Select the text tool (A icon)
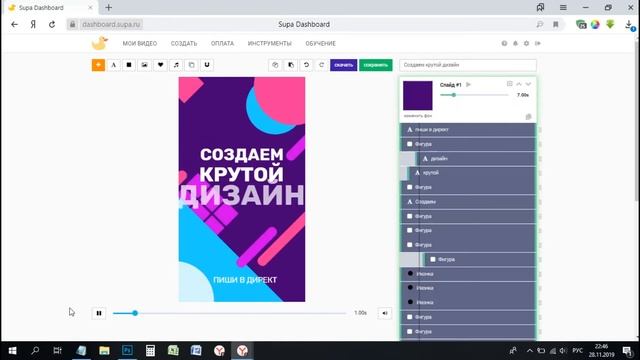This screenshot has height=360, width=640. point(113,65)
